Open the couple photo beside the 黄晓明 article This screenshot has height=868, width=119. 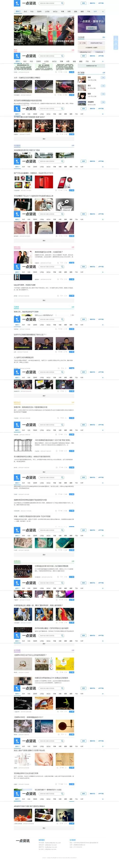click(23, 257)
